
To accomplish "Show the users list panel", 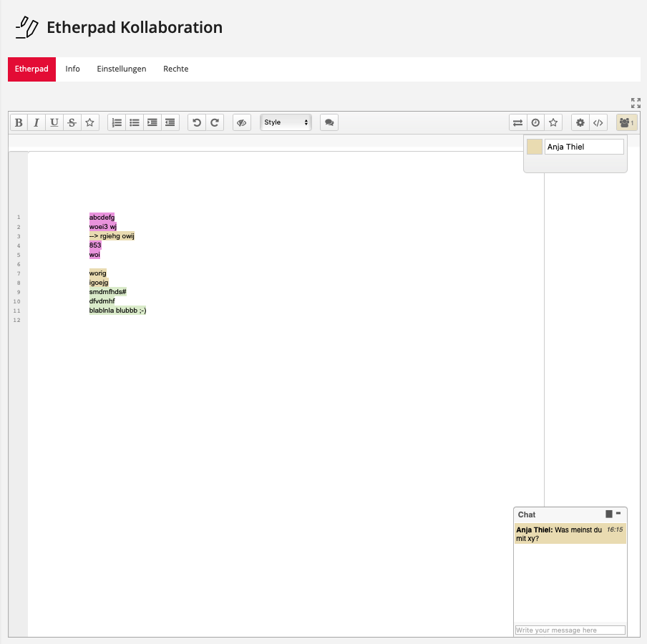I will pyautogui.click(x=626, y=123).
